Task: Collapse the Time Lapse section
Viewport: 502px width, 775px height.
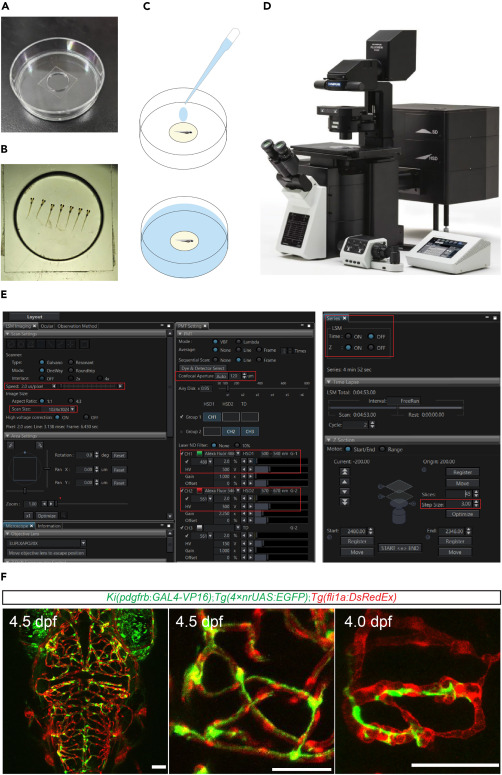Action: 329,382
